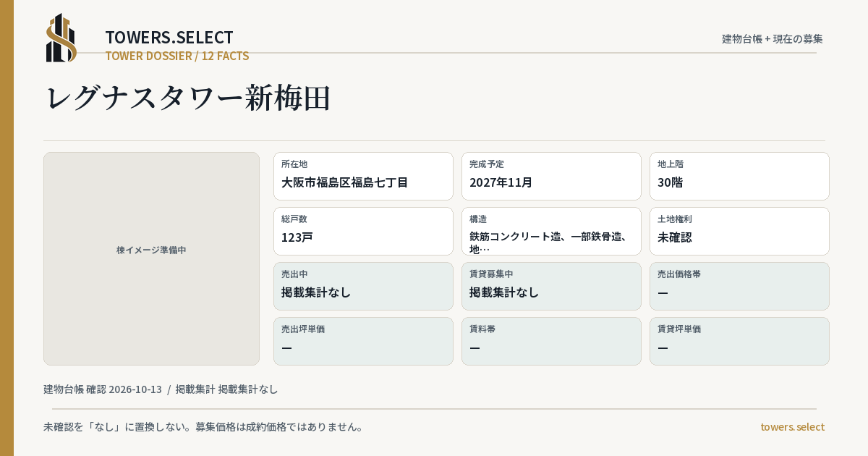The image size is (868, 456).
Task: Select the 所在地 card with 大阪市福島区福島七丁目
Action: [x=363, y=176]
